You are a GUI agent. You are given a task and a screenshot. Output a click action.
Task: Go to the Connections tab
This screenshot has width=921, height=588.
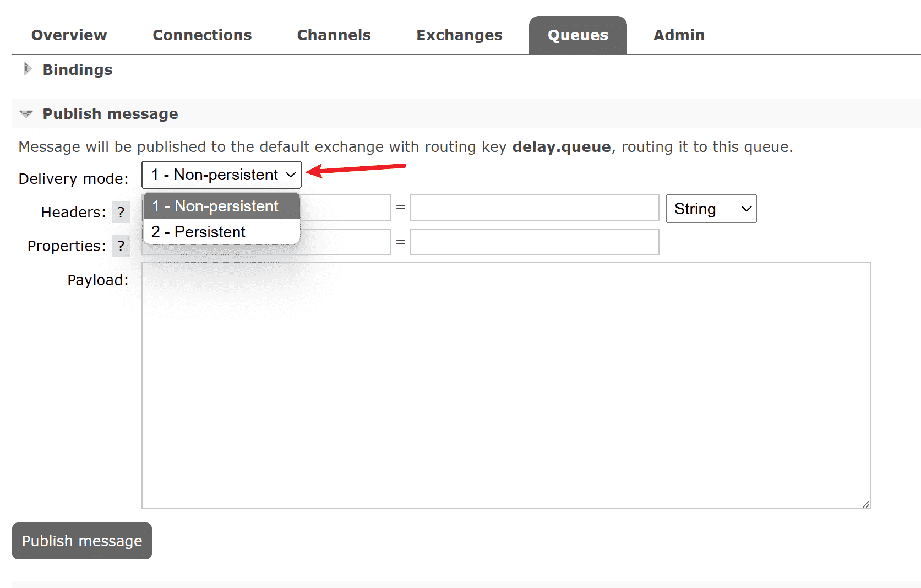pyautogui.click(x=202, y=35)
